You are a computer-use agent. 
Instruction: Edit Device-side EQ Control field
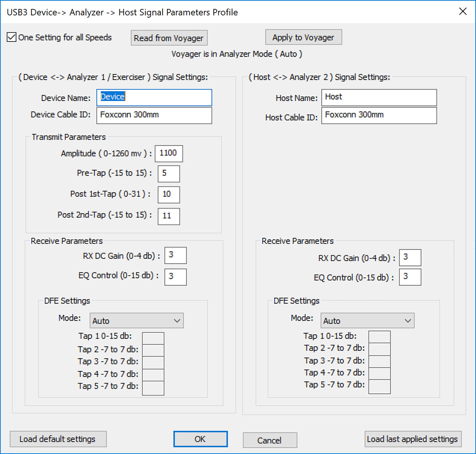(x=176, y=277)
